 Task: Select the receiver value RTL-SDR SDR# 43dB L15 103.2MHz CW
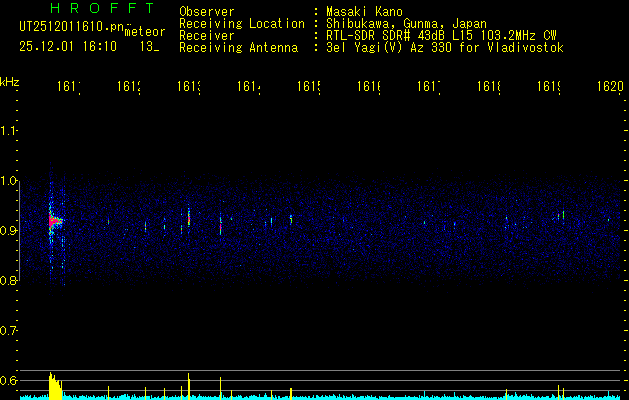coord(441,36)
